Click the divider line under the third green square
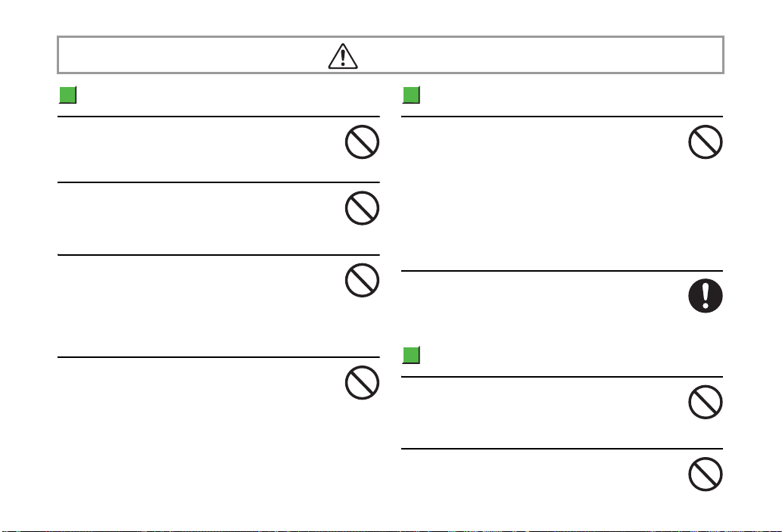Image resolution: width=782 pixels, height=532 pixels. tap(562, 376)
